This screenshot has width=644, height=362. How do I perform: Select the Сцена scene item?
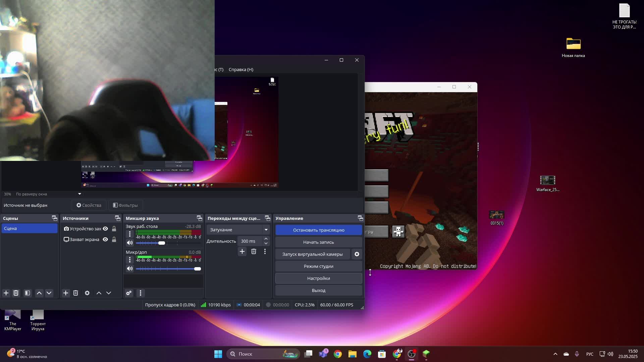click(30, 228)
